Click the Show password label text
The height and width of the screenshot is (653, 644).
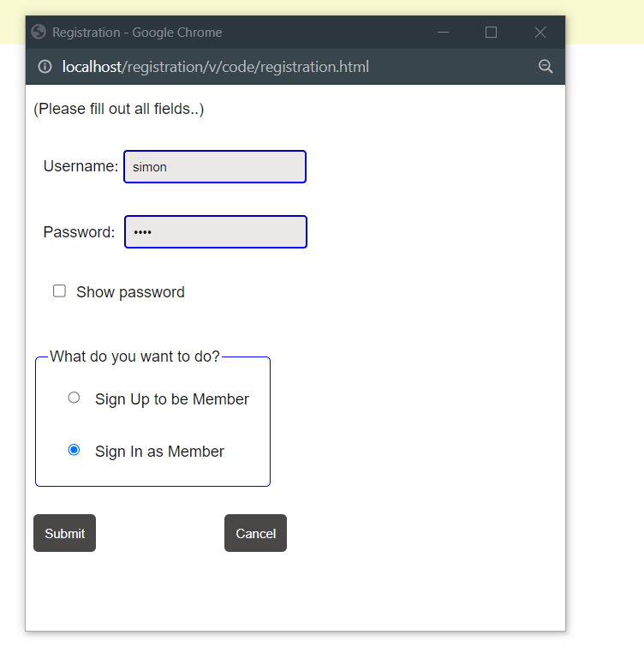130,292
